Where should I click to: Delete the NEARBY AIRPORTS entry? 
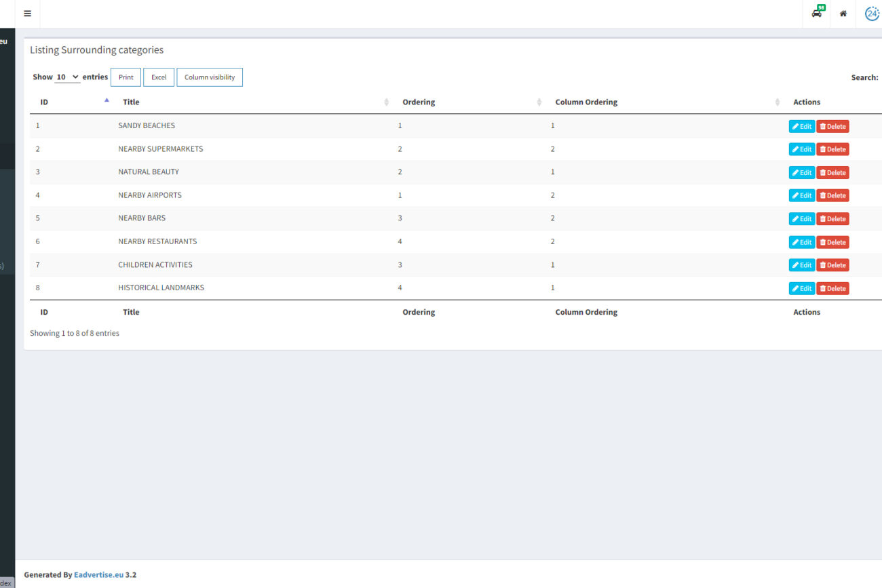[x=832, y=195]
